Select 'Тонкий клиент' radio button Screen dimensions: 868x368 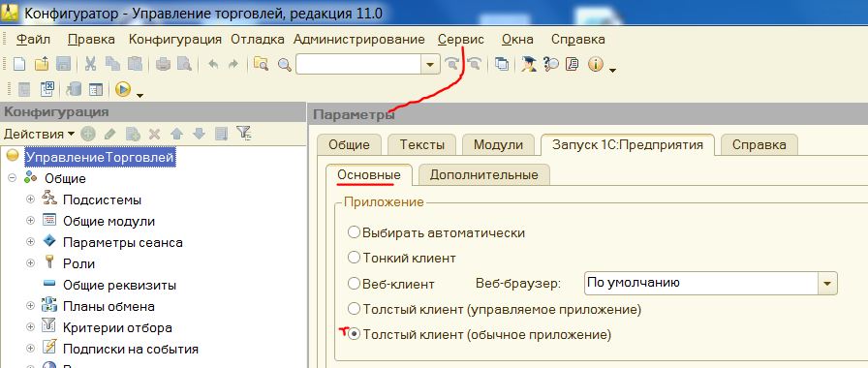354,258
